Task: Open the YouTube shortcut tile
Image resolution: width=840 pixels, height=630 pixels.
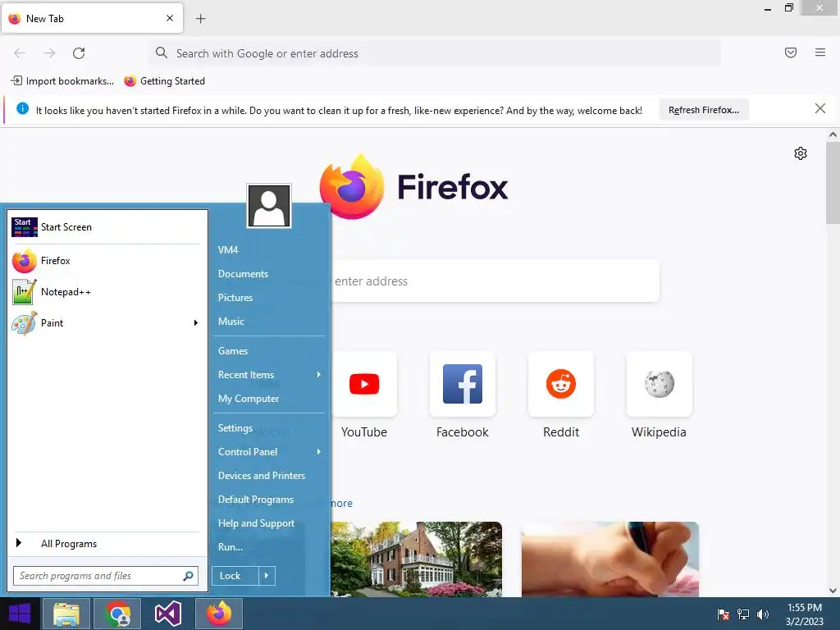Action: pos(364,384)
